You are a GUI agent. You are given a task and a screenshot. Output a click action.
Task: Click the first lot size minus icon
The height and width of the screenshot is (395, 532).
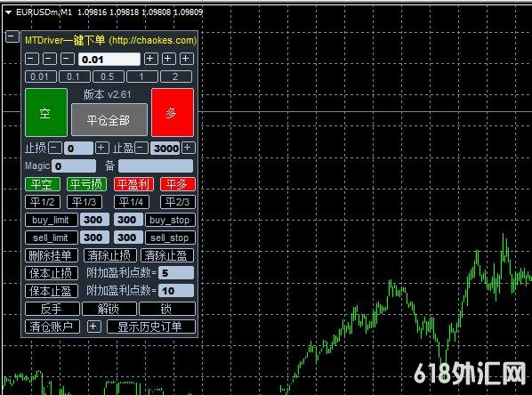32,59
